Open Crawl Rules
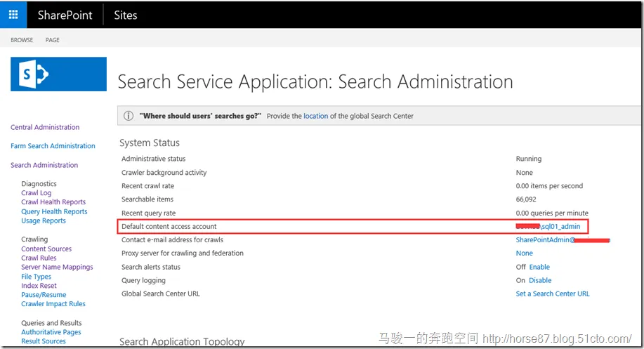The width and height of the screenshot is (644, 349). (x=39, y=258)
